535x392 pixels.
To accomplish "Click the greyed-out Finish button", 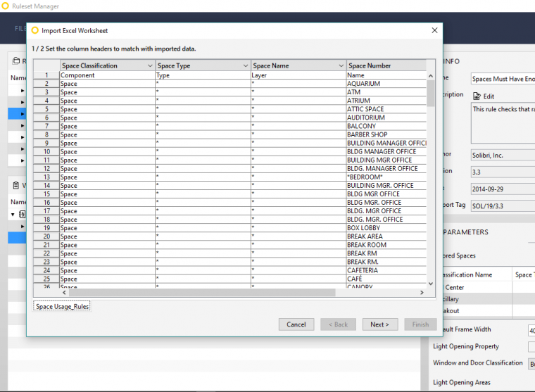I will coord(420,324).
